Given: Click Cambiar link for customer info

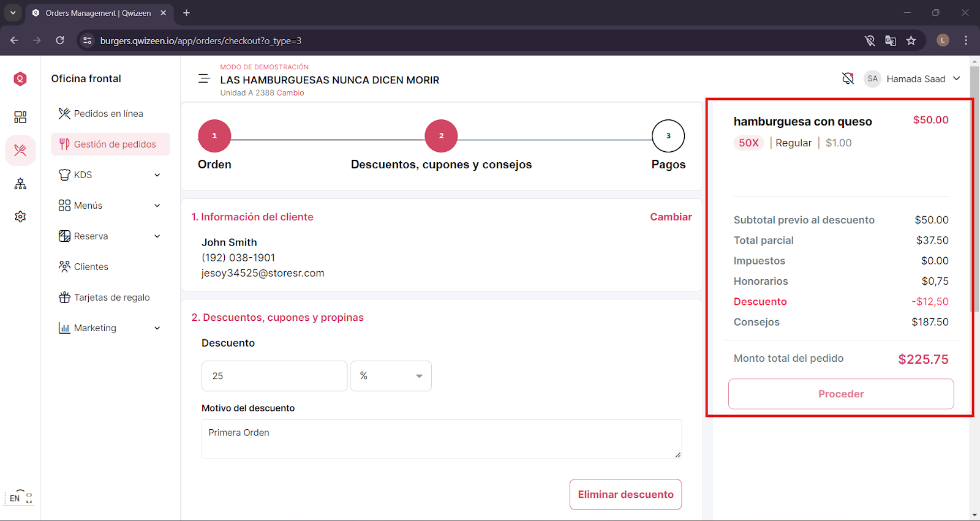Looking at the screenshot, I should [671, 217].
